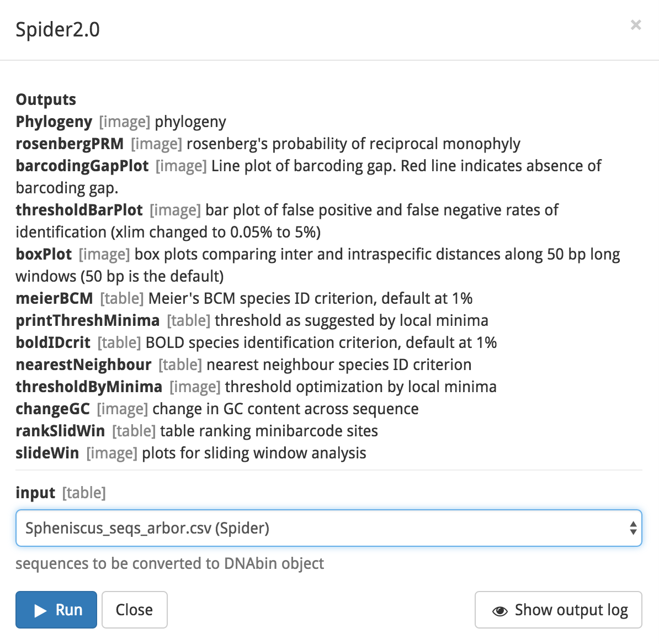This screenshot has height=644, width=659.
Task: Close the Spider2.0 dialog with the X
Action: click(635, 25)
